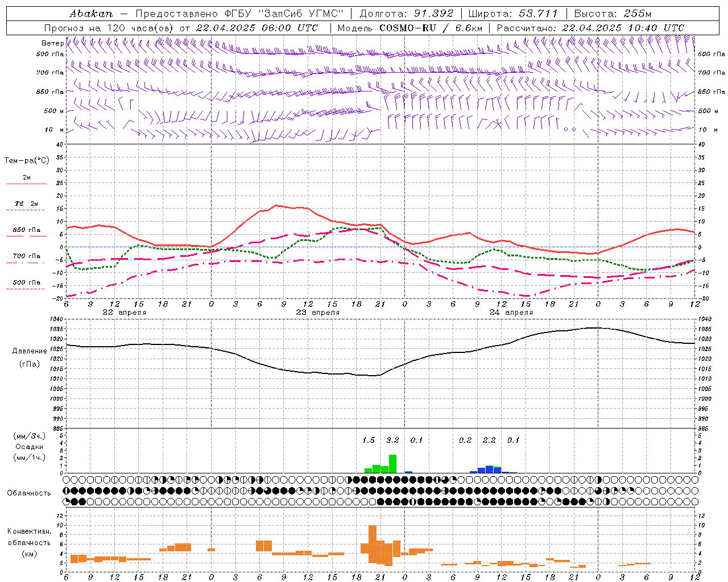The width and height of the screenshot is (728, 582).
Task: Click the station name Abakan in the header
Action: [91, 14]
